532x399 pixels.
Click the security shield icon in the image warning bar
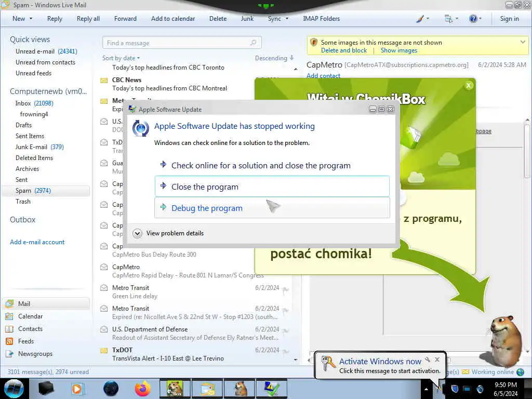tap(314, 43)
